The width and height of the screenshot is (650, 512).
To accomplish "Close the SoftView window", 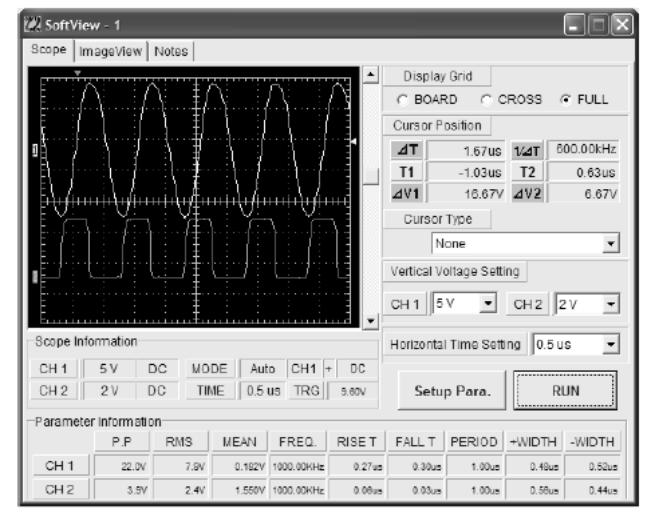I will tap(622, 25).
